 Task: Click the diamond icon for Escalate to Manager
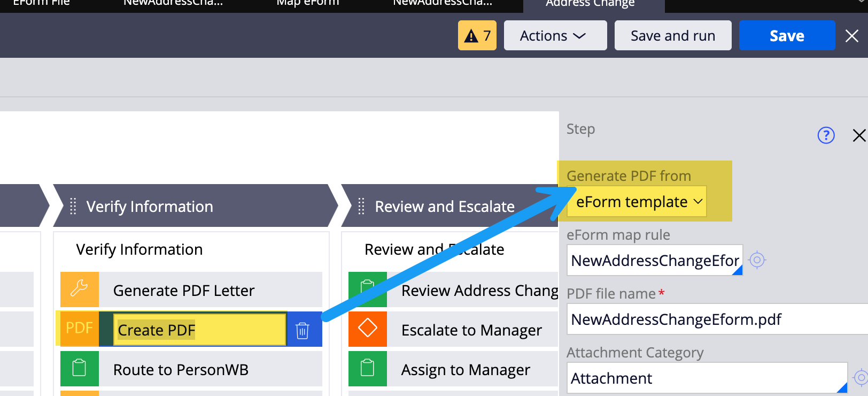[x=368, y=329]
